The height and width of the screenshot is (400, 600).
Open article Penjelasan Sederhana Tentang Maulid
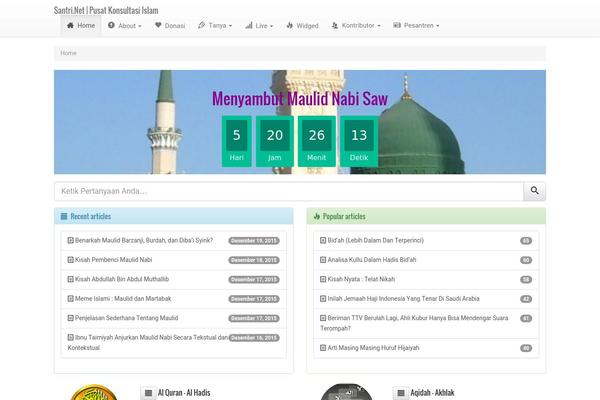(x=126, y=318)
